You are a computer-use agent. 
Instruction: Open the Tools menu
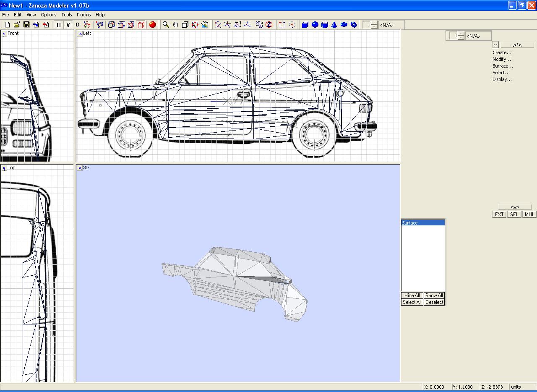pos(67,15)
